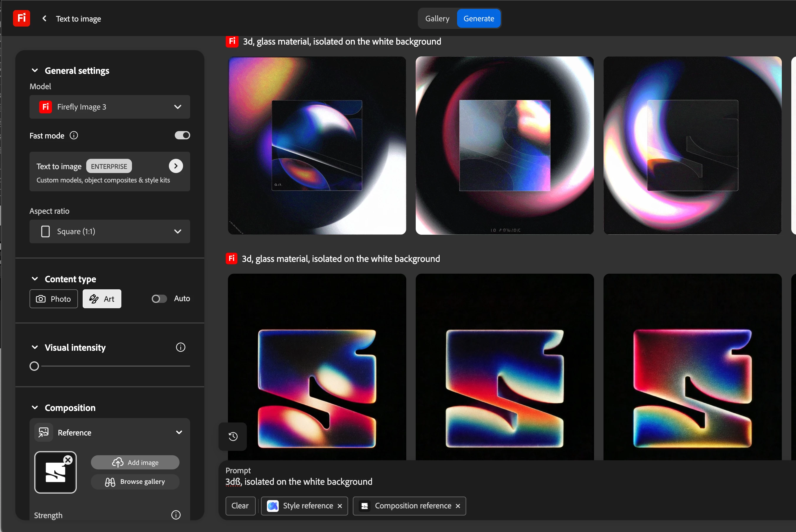796x532 pixels.
Task: Remove the Composition reference chip
Action: click(x=458, y=506)
